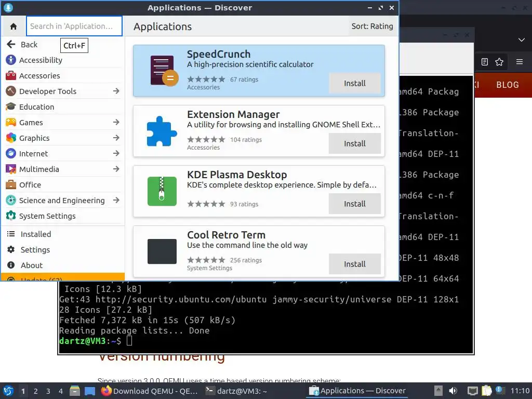Click the browser reader view icon
Screen dimensions: 532x399
(x=485, y=62)
